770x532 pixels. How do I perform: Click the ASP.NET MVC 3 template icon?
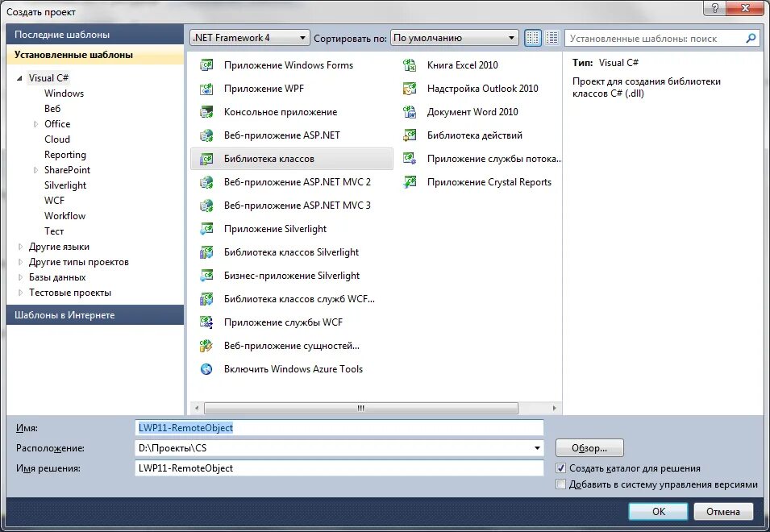206,206
